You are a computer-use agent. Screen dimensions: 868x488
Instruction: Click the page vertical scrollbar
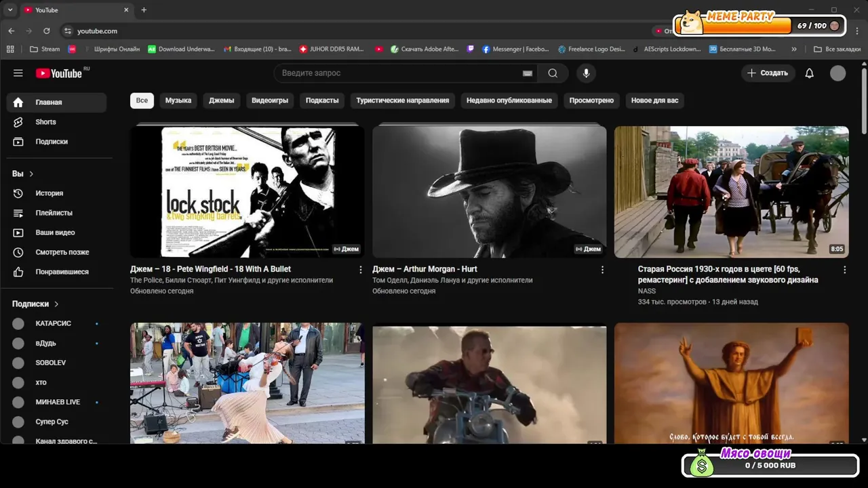pyautogui.click(x=864, y=100)
